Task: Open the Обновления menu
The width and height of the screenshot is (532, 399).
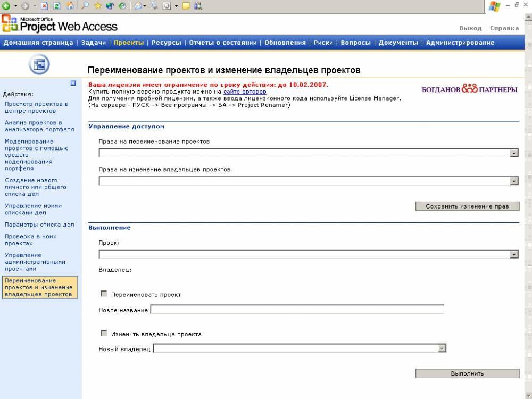Action: [x=285, y=43]
